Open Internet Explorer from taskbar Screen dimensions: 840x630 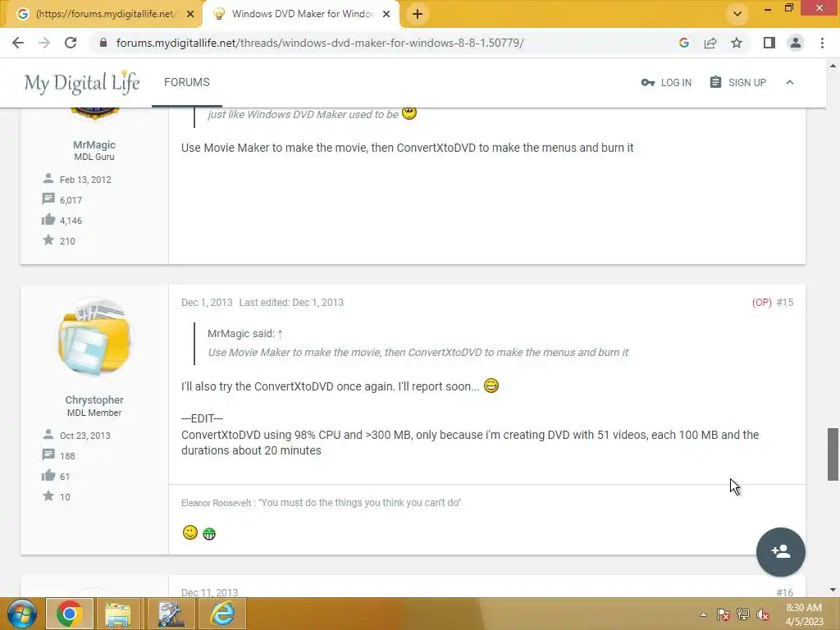(221, 614)
